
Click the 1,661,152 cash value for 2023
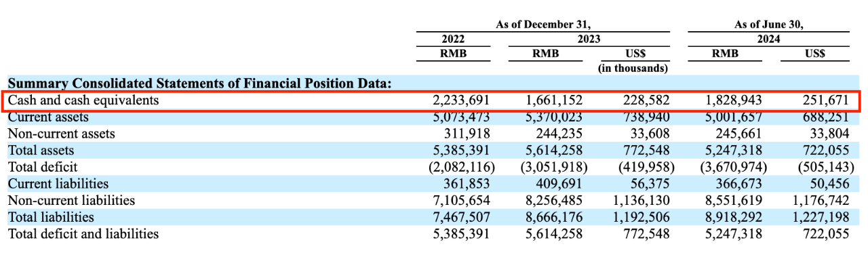click(x=554, y=100)
